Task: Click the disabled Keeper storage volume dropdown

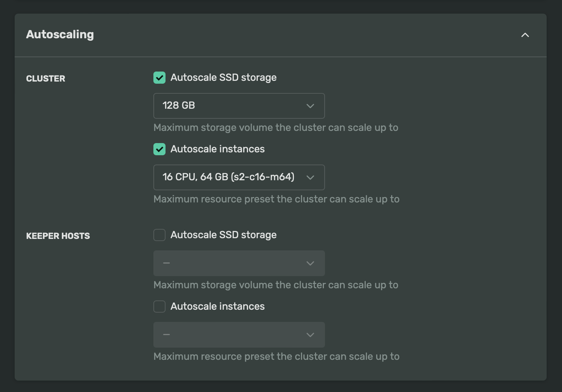Action: [239, 263]
